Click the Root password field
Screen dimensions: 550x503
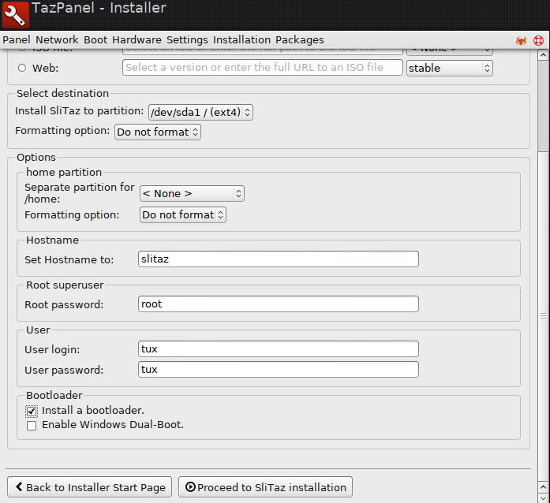coord(278,304)
